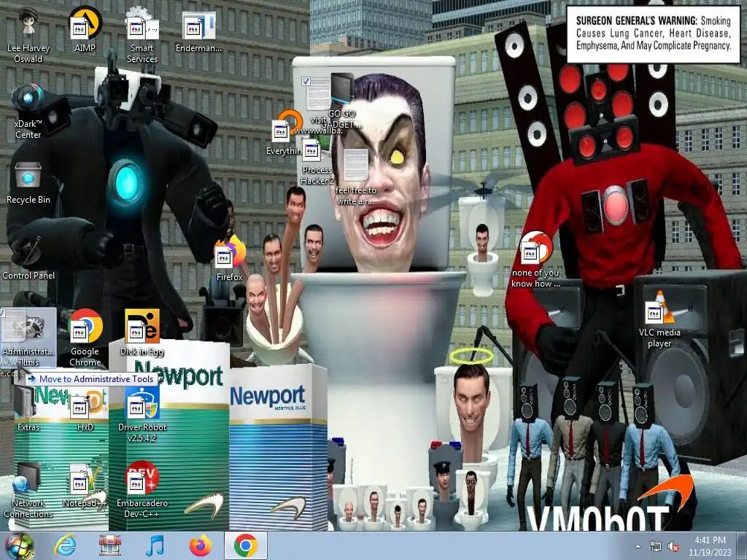Select the Recycle Bin icon

[x=28, y=183]
